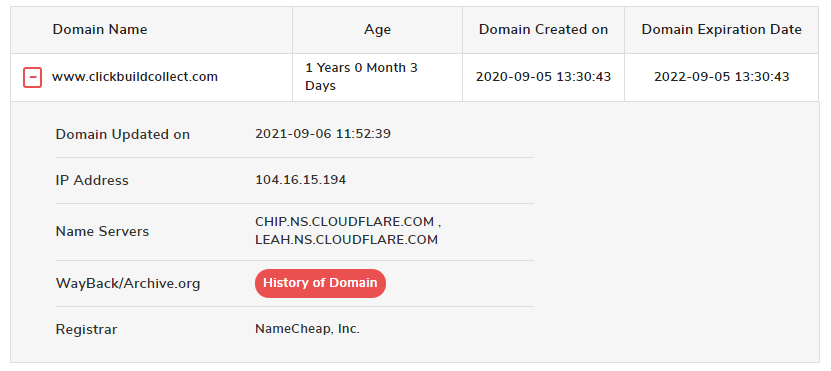Collapse the www.clickbuildcollect.com row details
831x371 pixels.
click(32, 77)
